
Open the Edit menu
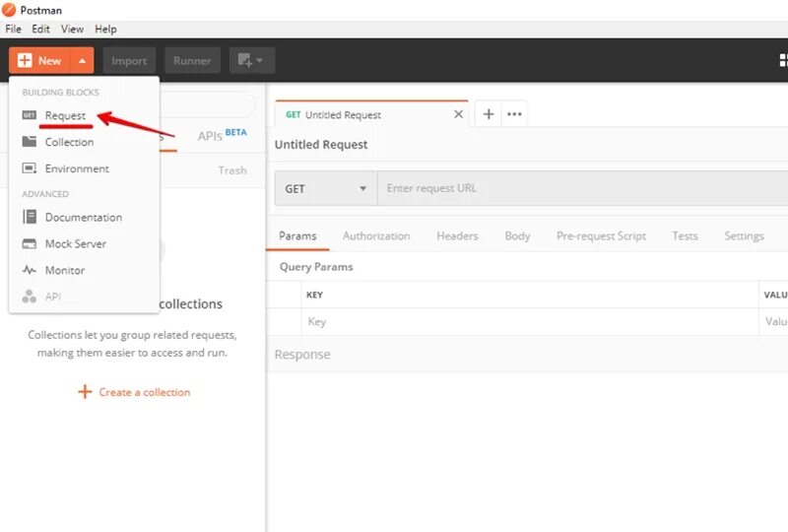[40, 30]
